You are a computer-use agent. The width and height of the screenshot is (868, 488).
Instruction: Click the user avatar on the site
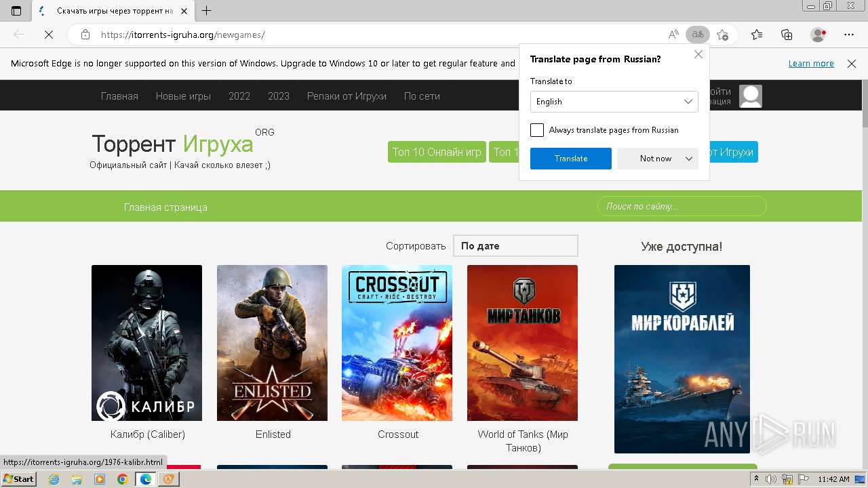(751, 96)
